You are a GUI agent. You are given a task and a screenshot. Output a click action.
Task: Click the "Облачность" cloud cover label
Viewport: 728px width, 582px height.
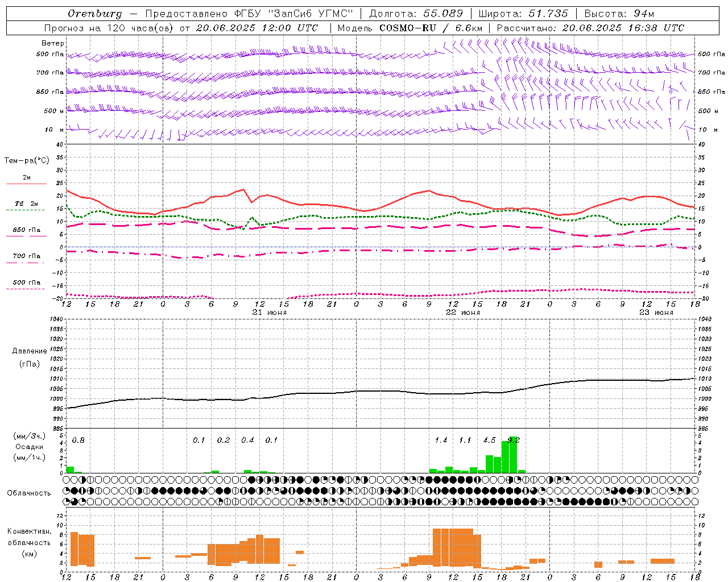[29, 493]
